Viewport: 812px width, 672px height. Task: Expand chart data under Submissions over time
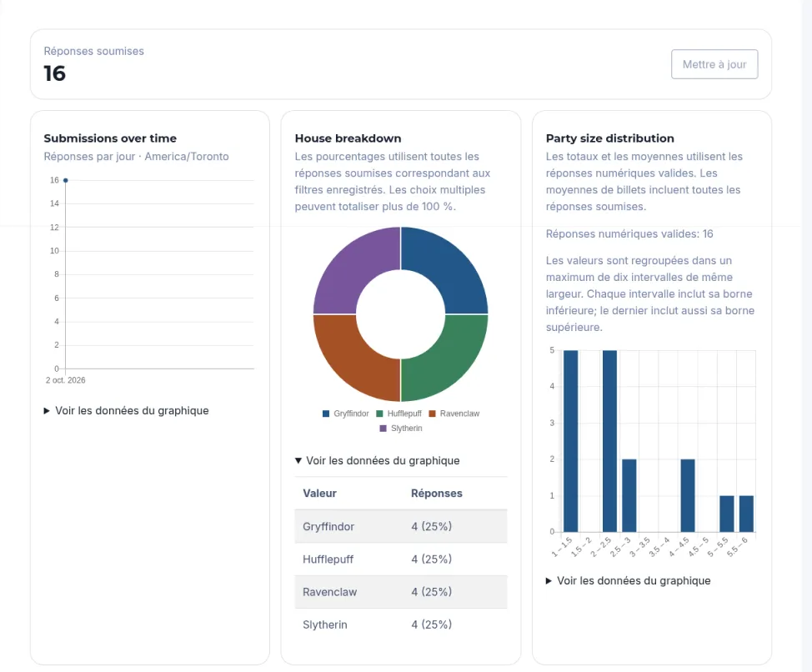coord(127,410)
